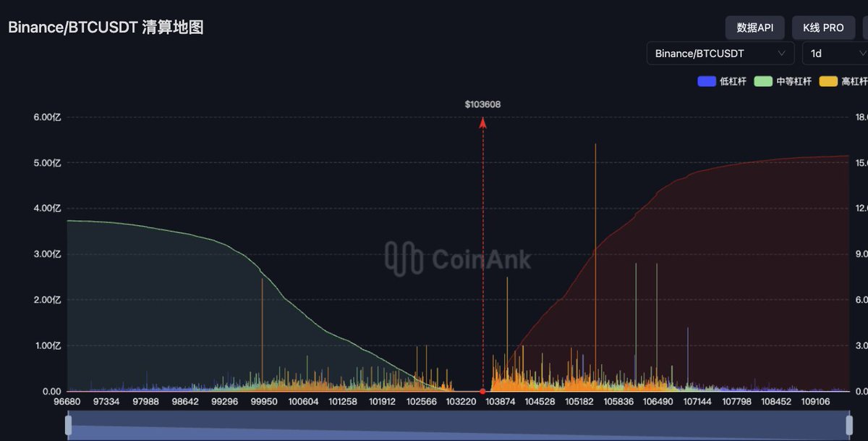Click the 105182 x-axis price label

click(579, 402)
